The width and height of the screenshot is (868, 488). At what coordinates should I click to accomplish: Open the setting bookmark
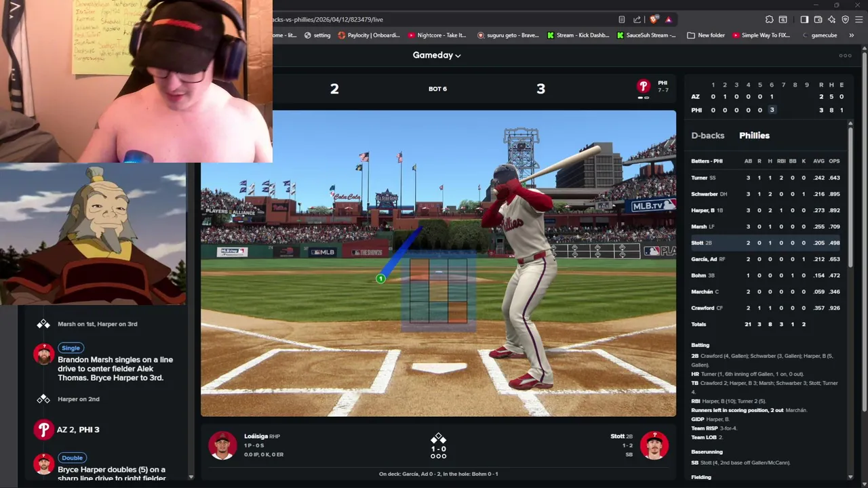click(x=317, y=35)
